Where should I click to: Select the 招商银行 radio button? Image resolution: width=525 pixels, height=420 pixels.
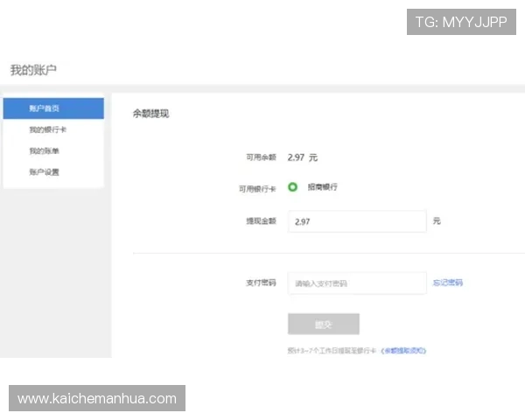292,187
